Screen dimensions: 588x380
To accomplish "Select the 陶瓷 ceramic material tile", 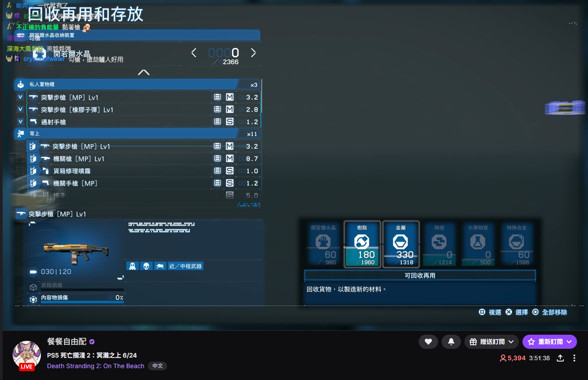I will click(439, 244).
